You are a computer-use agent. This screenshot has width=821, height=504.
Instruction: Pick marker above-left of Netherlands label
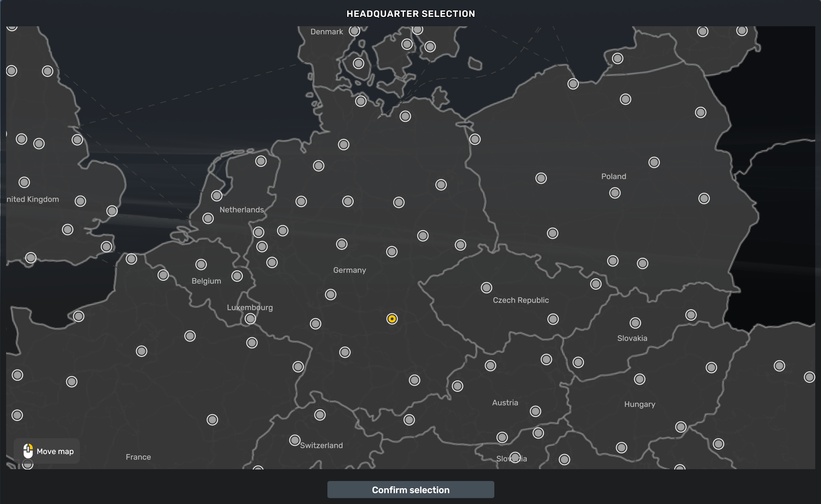[x=217, y=196]
